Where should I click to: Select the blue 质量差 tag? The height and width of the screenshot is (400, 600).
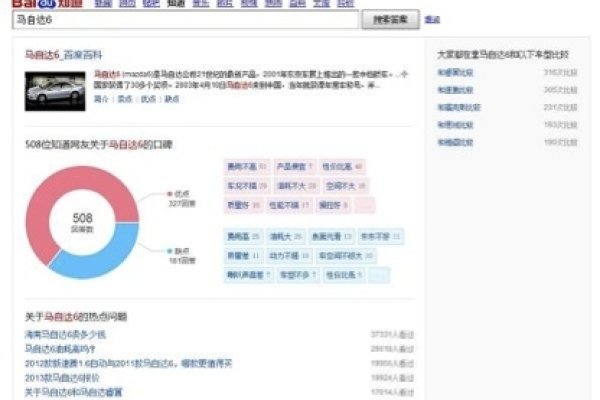tap(243, 256)
